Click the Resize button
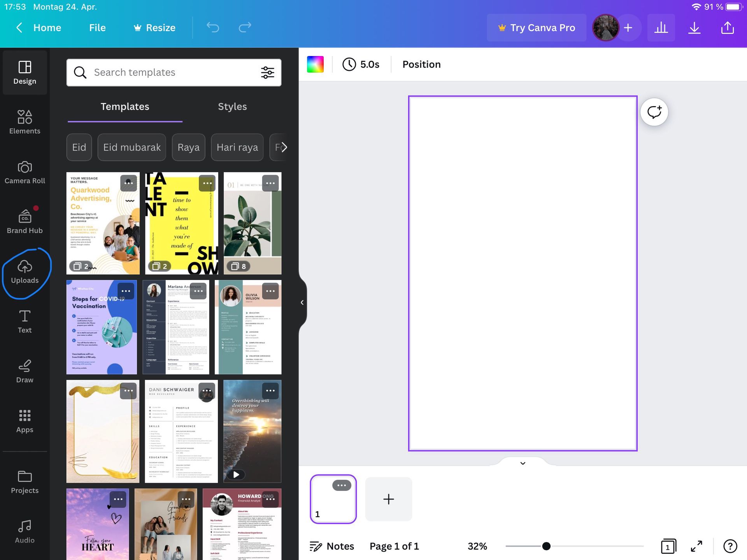Image resolution: width=747 pixels, height=560 pixels. coord(154,28)
